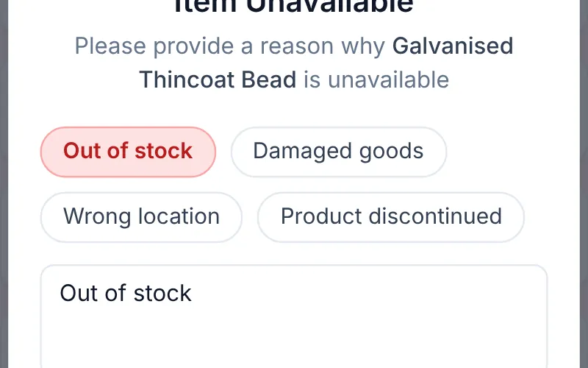The image size is (588, 368).
Task: Deselect the highlighted Out of stock chip
Action: [x=128, y=152]
